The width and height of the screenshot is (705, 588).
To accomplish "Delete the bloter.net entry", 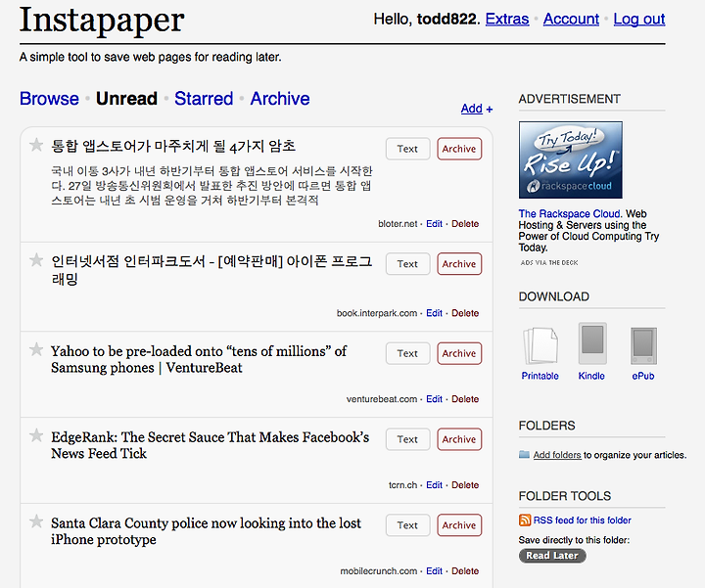I will (465, 224).
